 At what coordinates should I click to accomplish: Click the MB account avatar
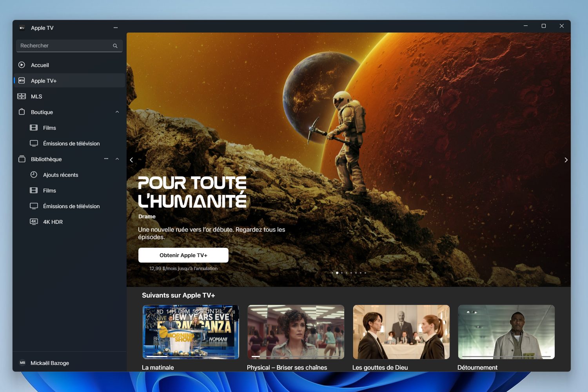point(22,363)
